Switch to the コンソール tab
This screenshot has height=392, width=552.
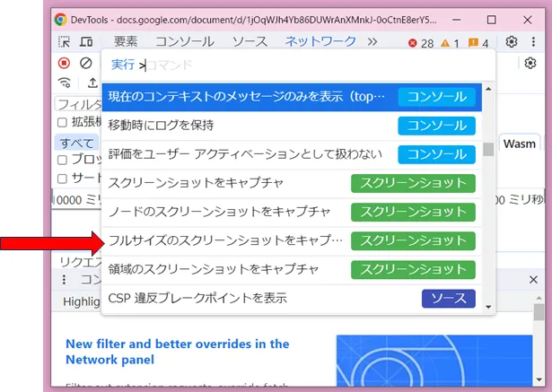tap(184, 41)
